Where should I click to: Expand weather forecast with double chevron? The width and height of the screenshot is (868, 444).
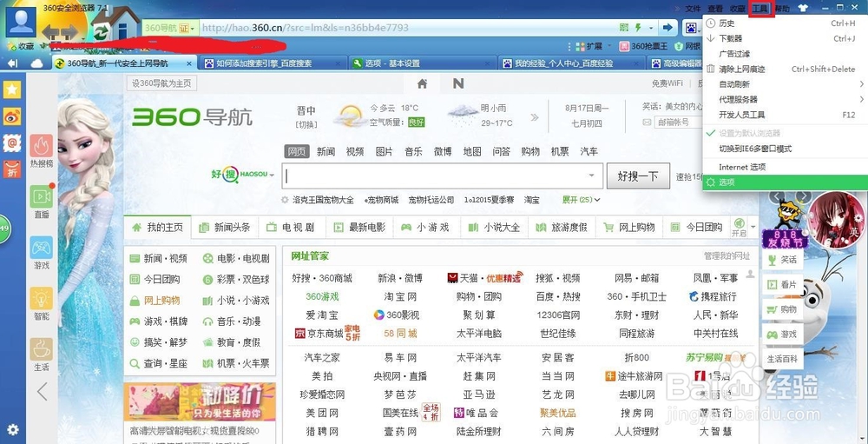click(x=534, y=117)
